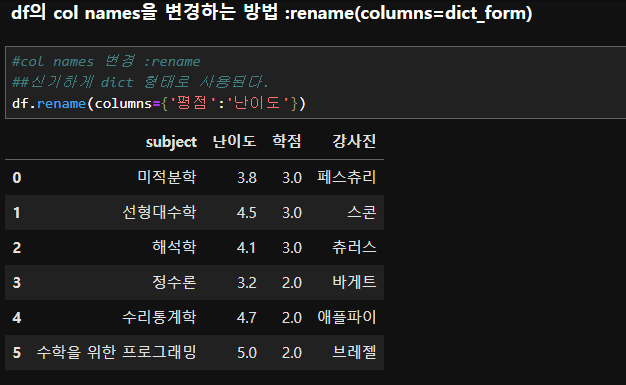
Task: Click the '미적분학' subject cell
Action: [167, 177]
